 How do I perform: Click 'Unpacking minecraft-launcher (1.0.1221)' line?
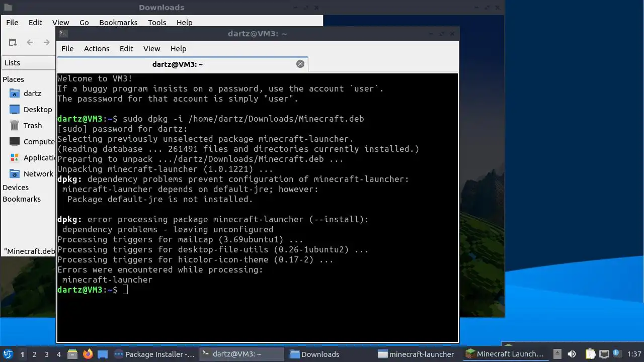point(165,169)
